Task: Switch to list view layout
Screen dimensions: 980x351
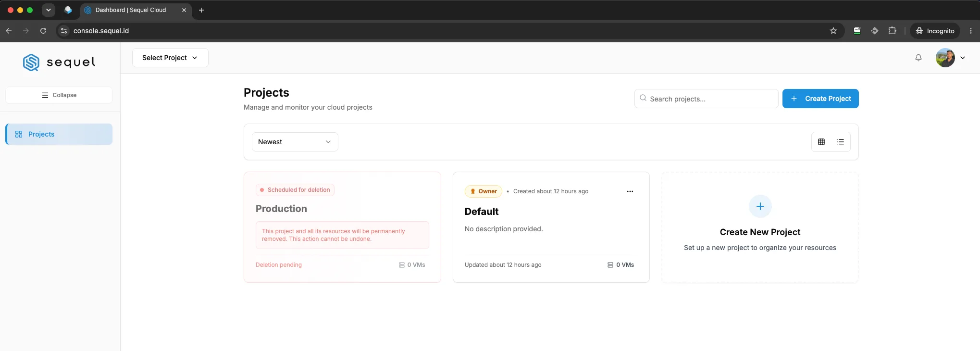Action: [841, 142]
